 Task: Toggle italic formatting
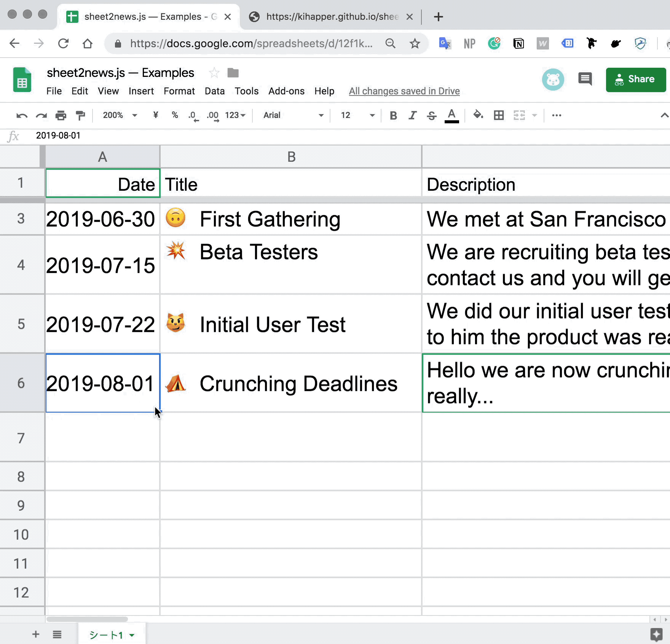412,115
